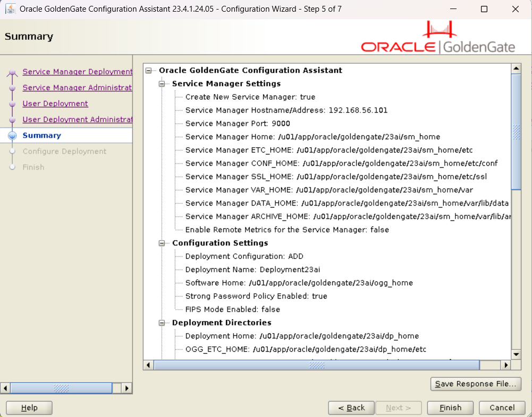The width and height of the screenshot is (532, 417).
Task: Click the Oracle GoldenGate logo
Action: click(438, 38)
